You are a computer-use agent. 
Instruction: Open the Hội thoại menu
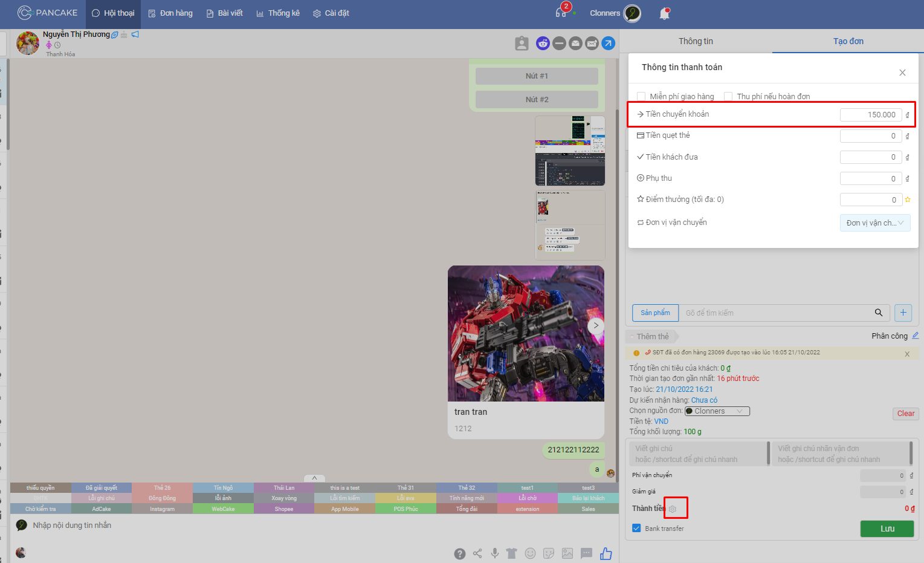(x=113, y=13)
